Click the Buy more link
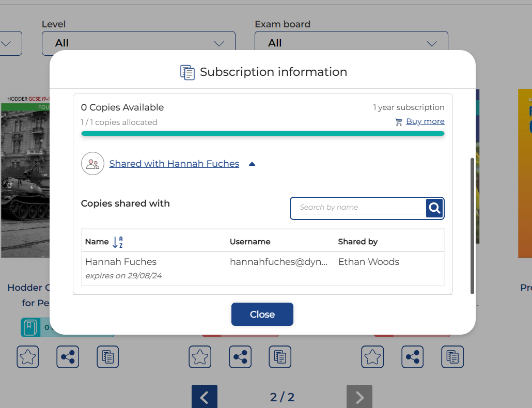Screen dimensions: 532x408 (425, 121)
